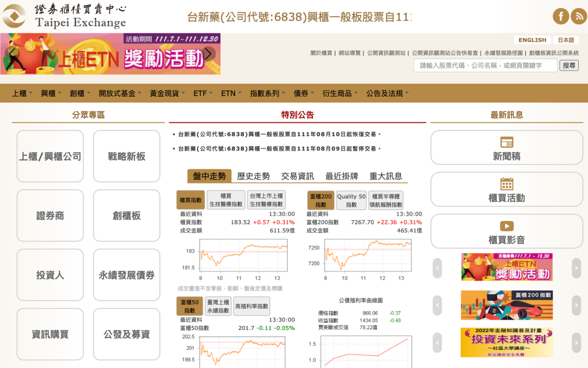The image size is (588, 368).
Task: Select the 盤中走勢 tab
Action: pos(209,176)
